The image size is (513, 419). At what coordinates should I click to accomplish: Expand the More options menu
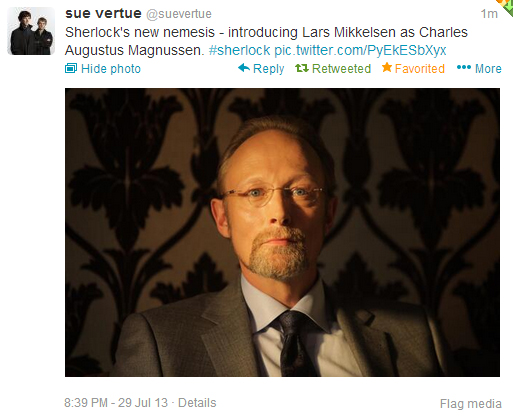click(x=488, y=69)
